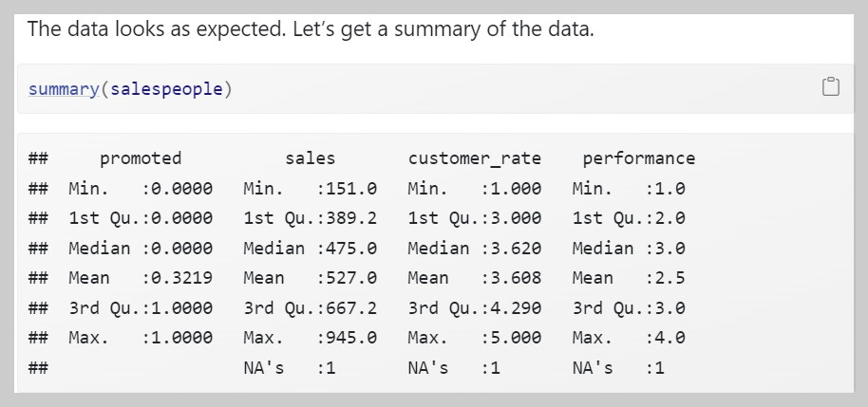Screen dimensions: 868x407
Task: Click the salespeople argument in code
Action: (x=166, y=89)
